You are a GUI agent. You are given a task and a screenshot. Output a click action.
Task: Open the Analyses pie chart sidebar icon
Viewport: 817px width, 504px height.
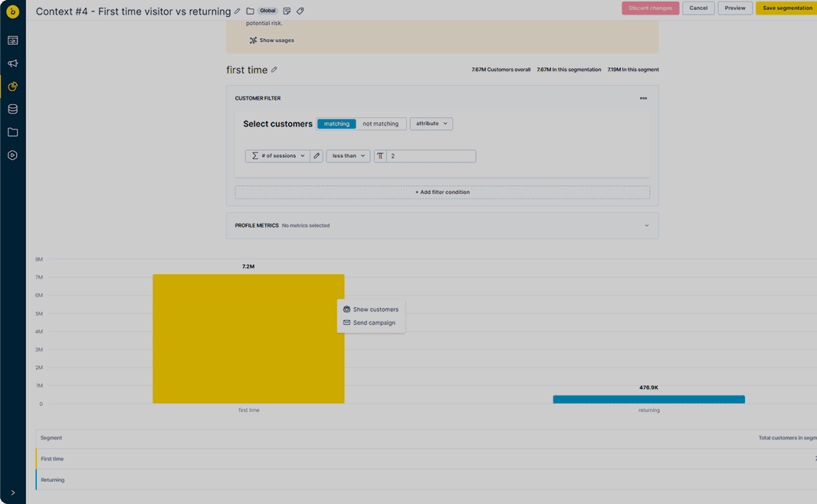click(12, 87)
